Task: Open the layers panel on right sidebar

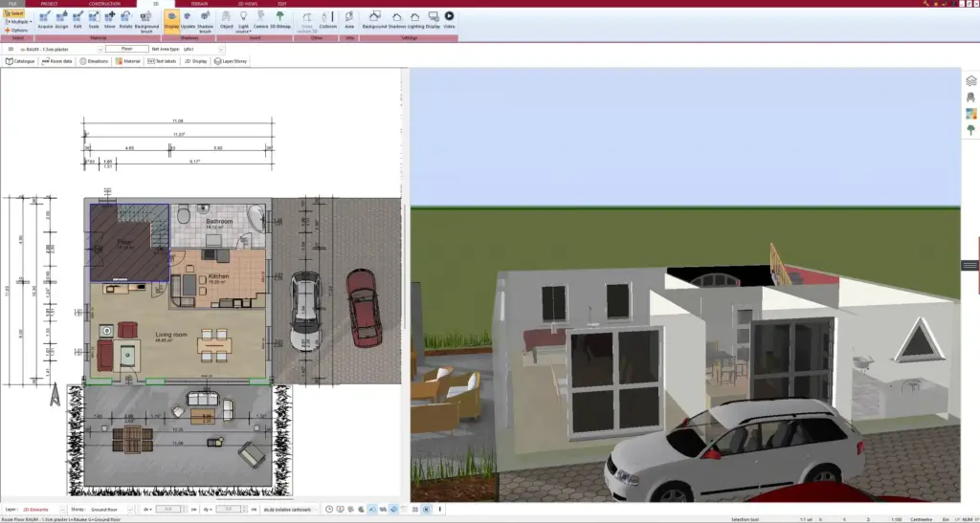Action: pyautogui.click(x=970, y=81)
